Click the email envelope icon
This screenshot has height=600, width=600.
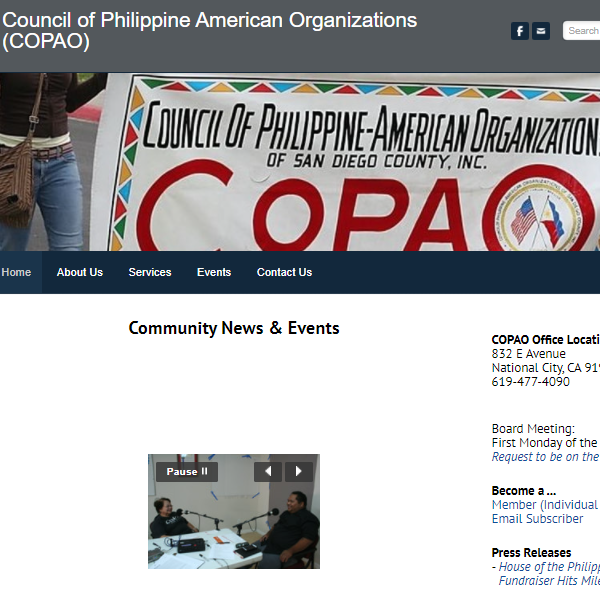(x=541, y=31)
